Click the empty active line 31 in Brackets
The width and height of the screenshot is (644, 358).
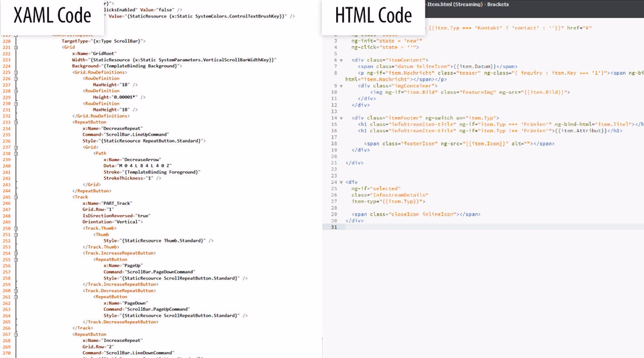point(494,227)
